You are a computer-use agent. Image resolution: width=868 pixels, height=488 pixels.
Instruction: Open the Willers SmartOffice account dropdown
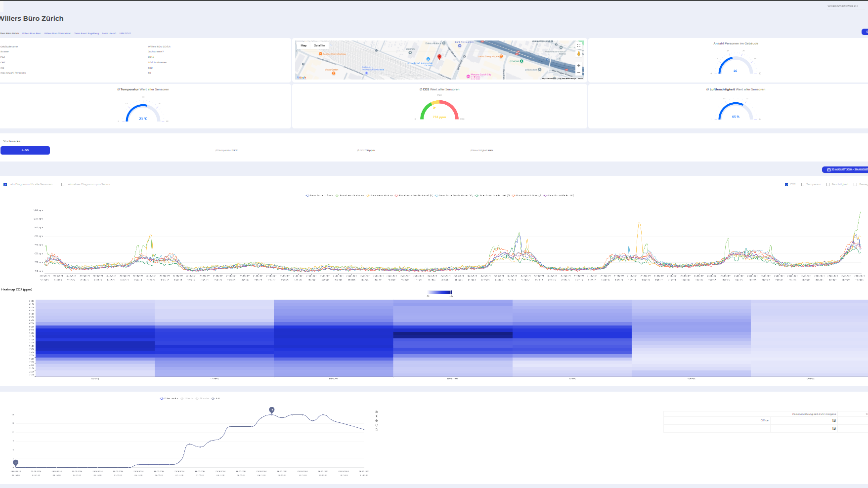coord(845,6)
